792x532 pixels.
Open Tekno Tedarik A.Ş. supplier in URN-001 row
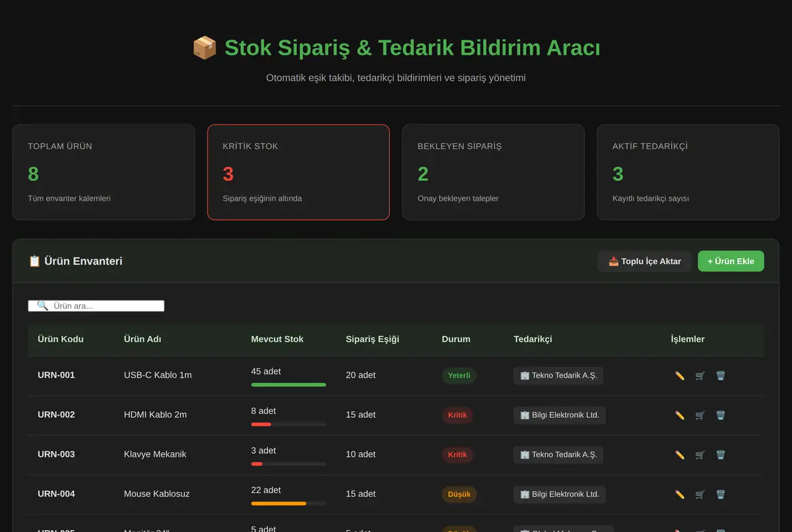[x=558, y=376]
